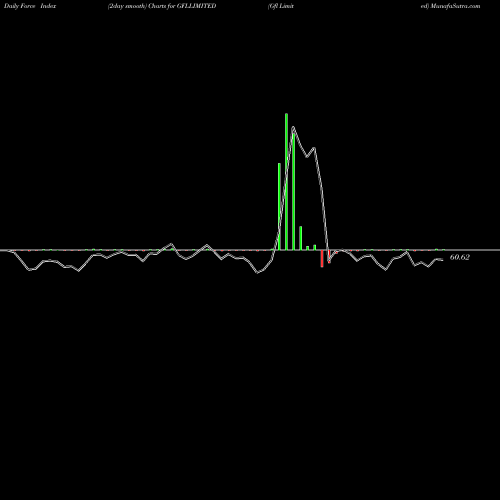This screenshot has width=500, height=500.
Task: Select the 'Daily Force Index' title text
Action: tap(30, 6)
